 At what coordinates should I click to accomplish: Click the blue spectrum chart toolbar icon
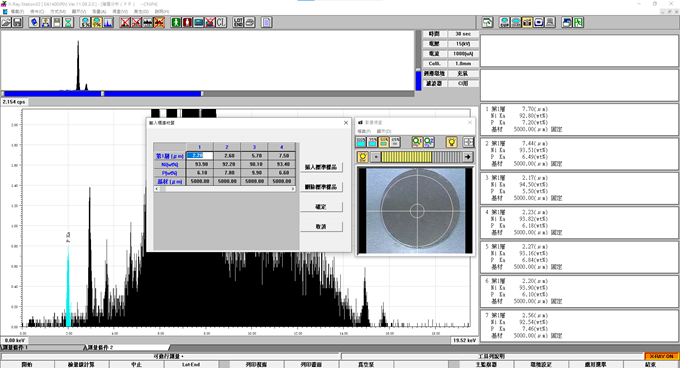[x=108, y=22]
